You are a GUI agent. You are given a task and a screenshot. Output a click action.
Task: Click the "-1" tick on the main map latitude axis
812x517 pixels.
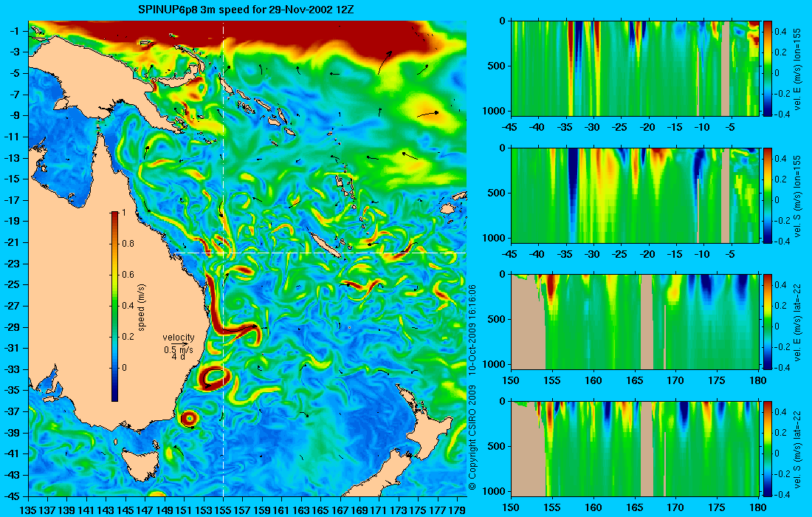[x=13, y=31]
